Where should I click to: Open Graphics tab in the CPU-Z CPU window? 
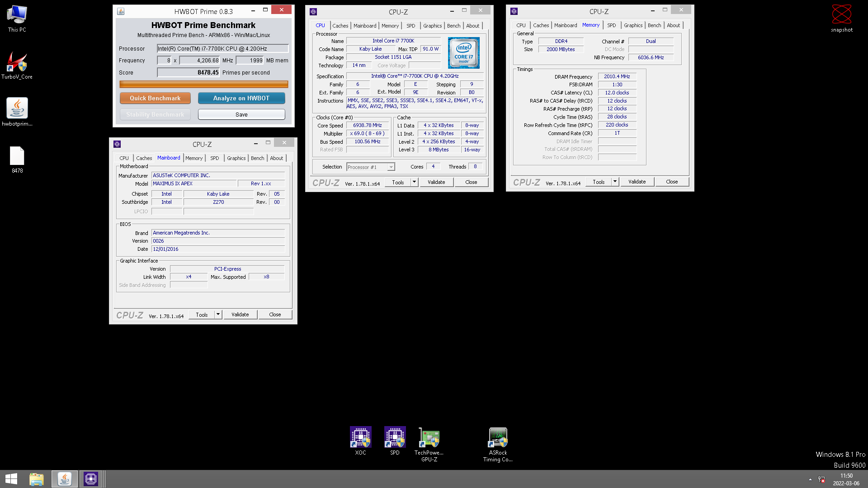coord(432,26)
